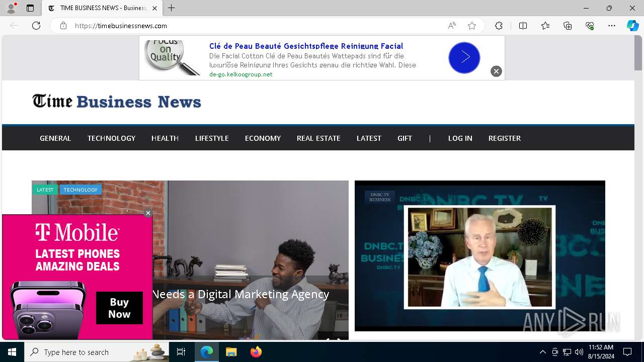The image size is (644, 362).
Task: Open the Collections panel
Action: [568, 26]
